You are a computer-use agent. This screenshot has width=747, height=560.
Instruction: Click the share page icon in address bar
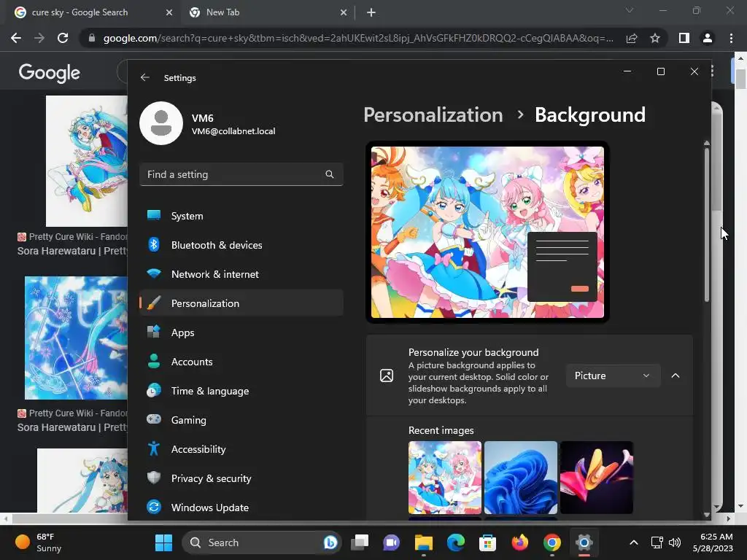pos(632,38)
